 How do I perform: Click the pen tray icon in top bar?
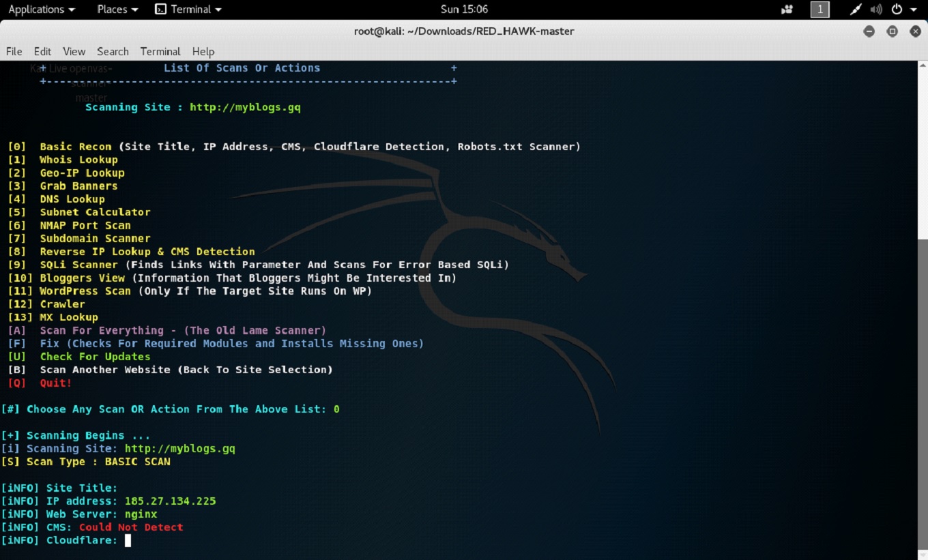(x=856, y=10)
